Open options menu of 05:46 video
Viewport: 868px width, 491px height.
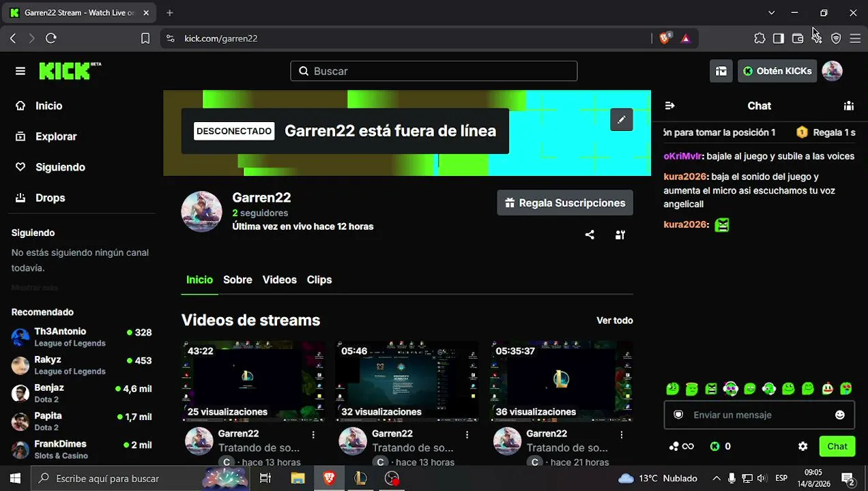pyautogui.click(x=467, y=434)
